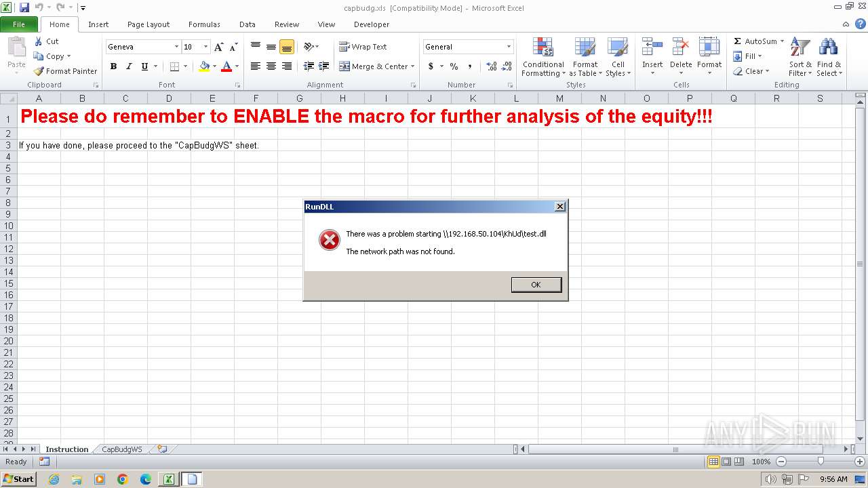Apply the yellow Fill Color bucket

204,66
